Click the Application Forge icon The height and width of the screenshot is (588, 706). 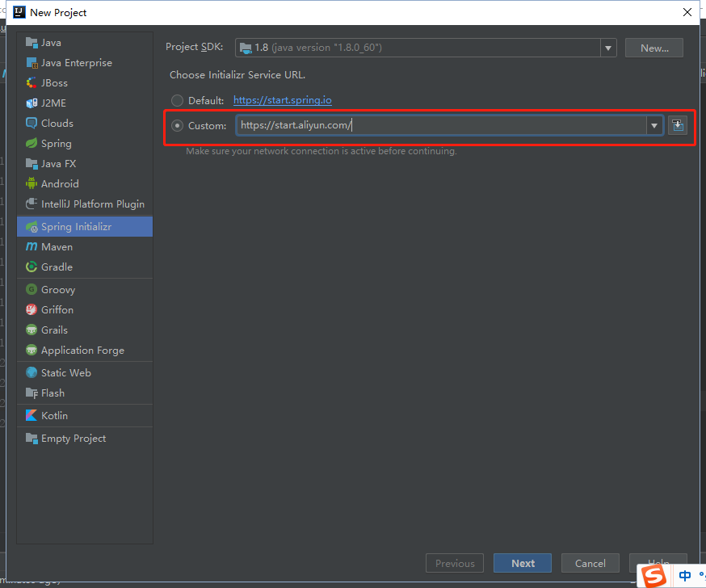point(32,350)
